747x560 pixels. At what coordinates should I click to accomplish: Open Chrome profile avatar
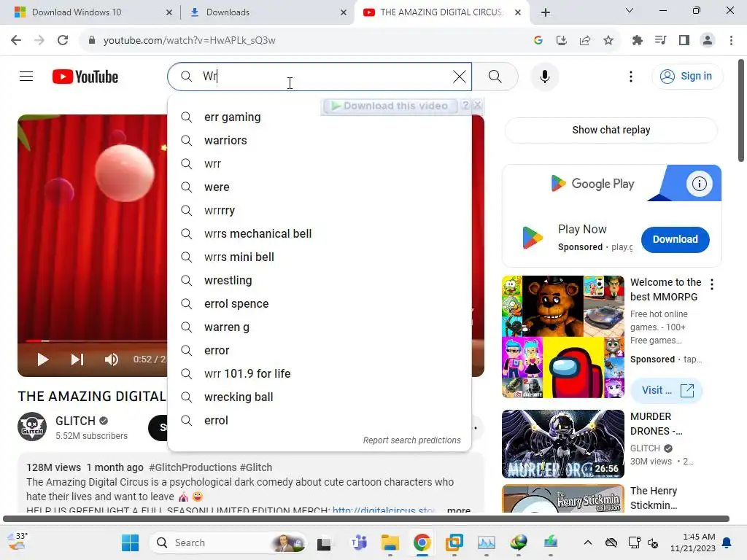click(708, 41)
